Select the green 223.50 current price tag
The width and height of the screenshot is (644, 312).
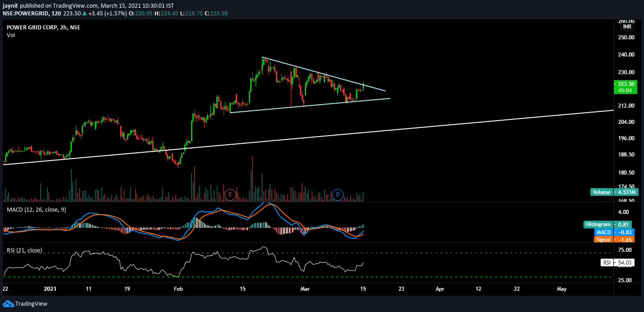[x=625, y=86]
